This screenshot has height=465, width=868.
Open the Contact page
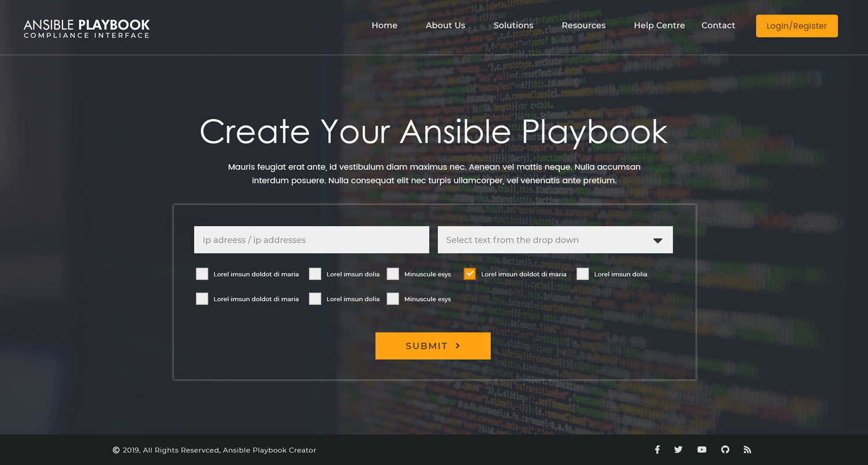(x=718, y=25)
